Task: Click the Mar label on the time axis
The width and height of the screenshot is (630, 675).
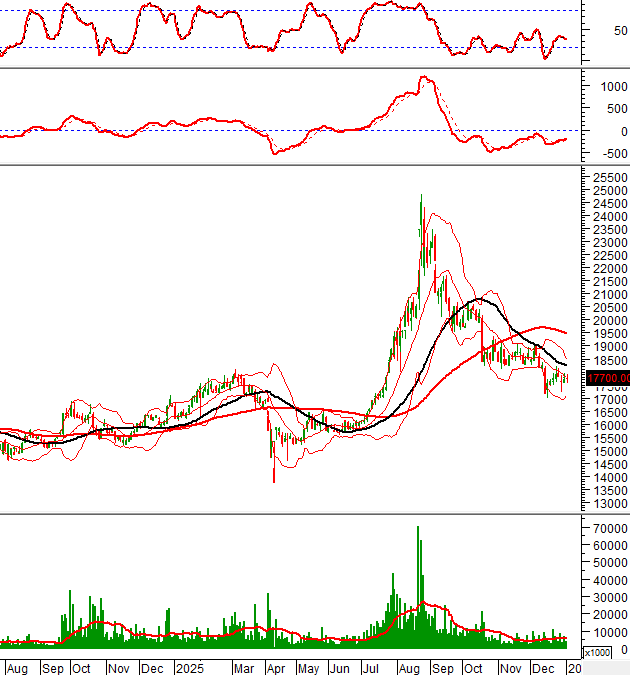Action: tap(243, 667)
